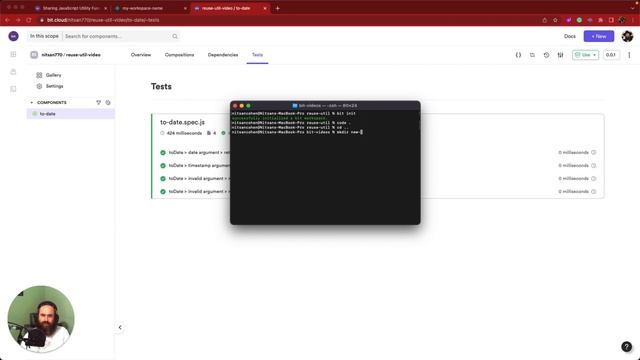This screenshot has width=640, height=360.
Task: Open the bit.cloud logo home icon
Action: pos(13,36)
